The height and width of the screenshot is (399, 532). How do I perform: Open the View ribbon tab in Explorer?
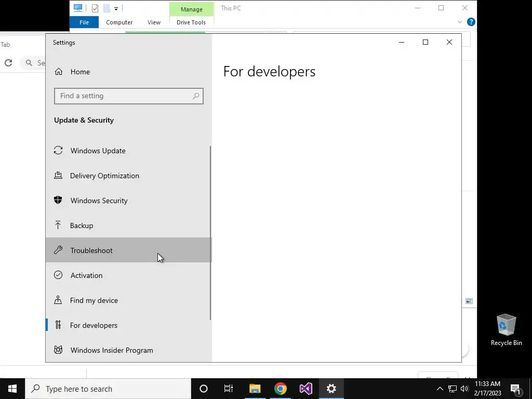click(154, 22)
